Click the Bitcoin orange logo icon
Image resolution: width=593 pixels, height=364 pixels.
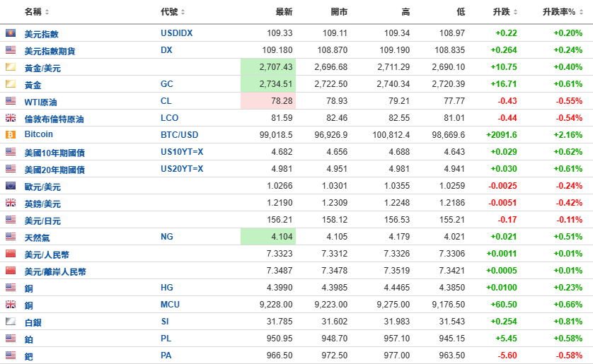[10, 134]
